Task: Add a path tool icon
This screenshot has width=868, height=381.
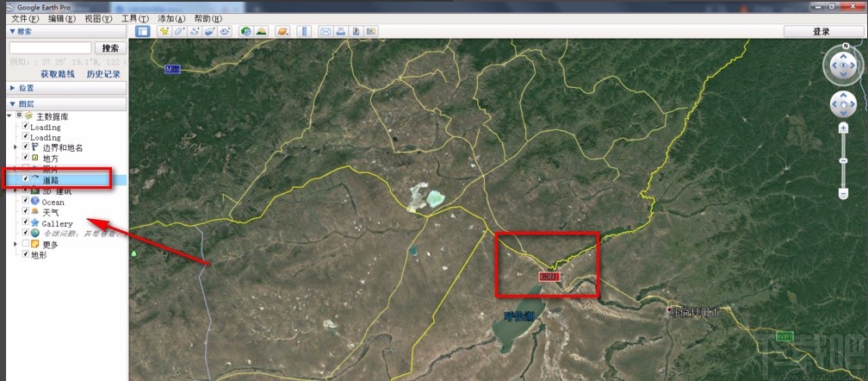Action: tap(195, 32)
